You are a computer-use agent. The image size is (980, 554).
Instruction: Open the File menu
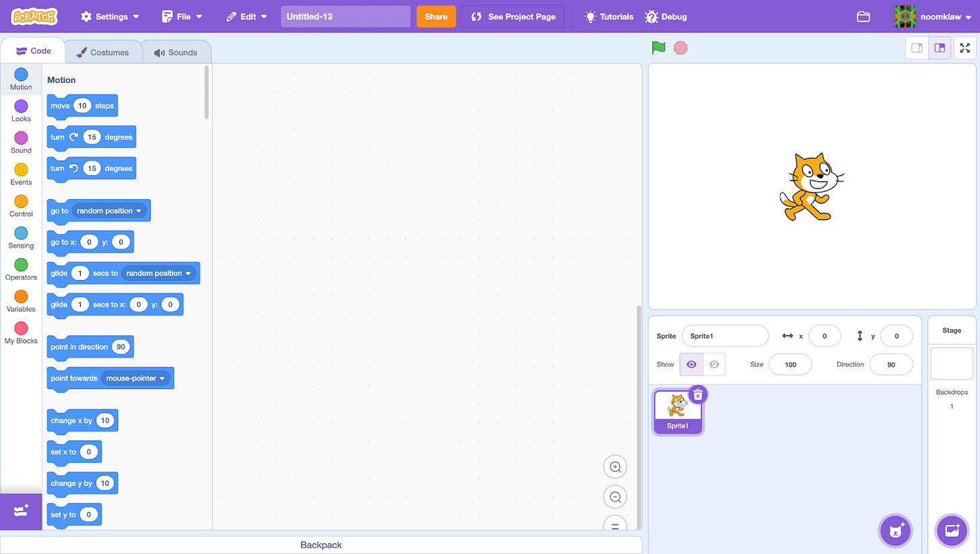182,16
